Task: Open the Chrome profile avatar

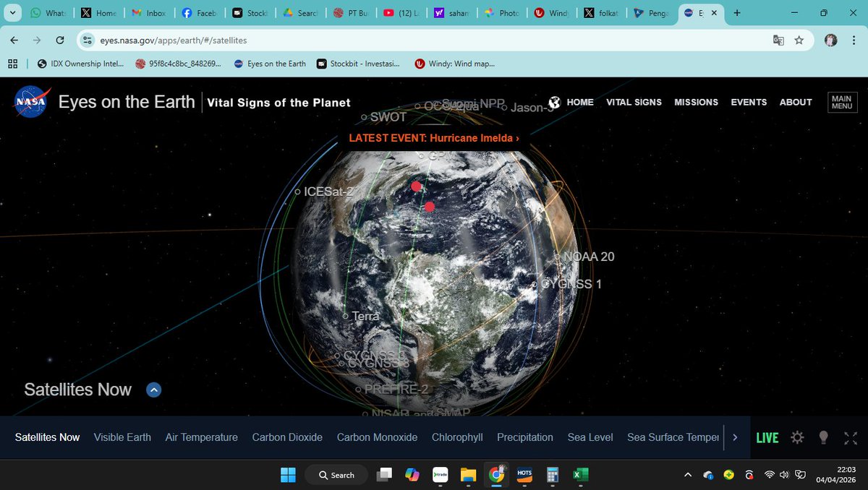Action: [x=830, y=40]
